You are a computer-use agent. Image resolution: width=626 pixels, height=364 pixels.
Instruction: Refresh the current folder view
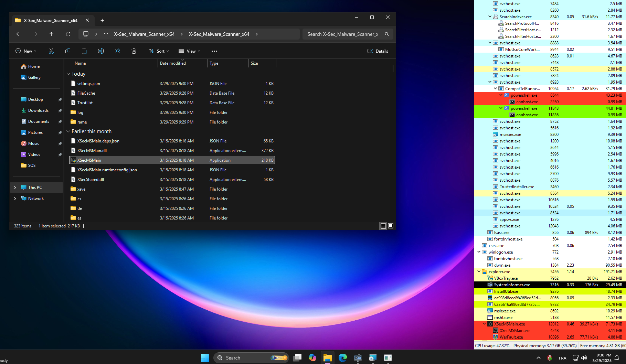68,34
